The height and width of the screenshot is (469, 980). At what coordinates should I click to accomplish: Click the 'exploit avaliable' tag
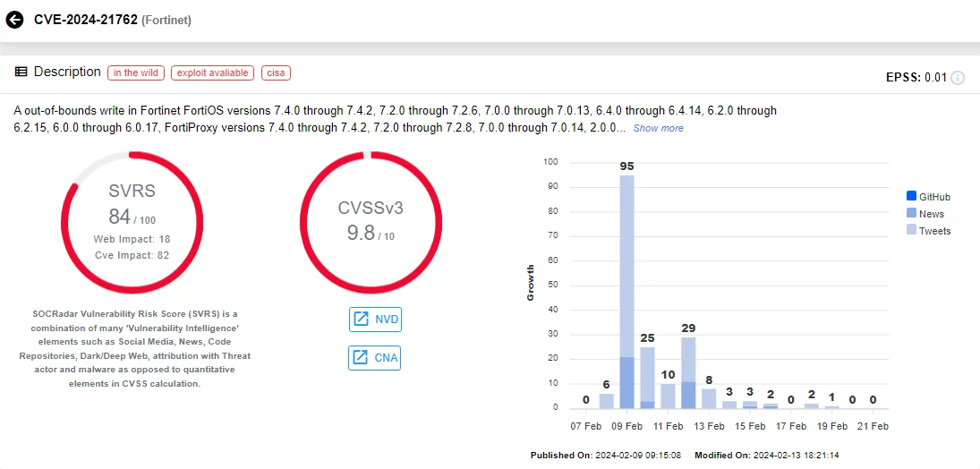(x=212, y=73)
